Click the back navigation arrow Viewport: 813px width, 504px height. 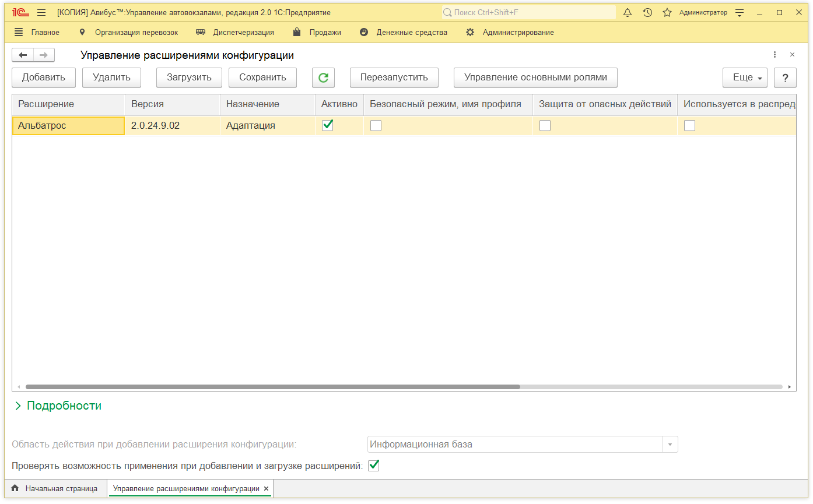point(23,55)
